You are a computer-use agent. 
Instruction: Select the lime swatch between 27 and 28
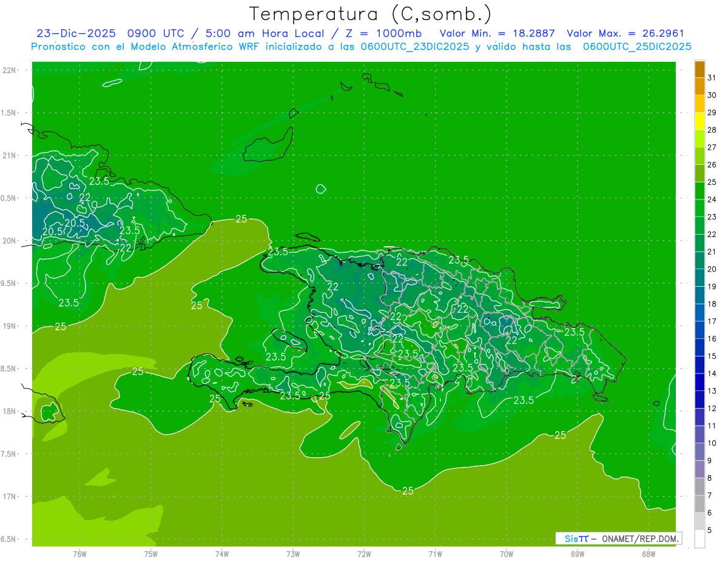point(699,138)
